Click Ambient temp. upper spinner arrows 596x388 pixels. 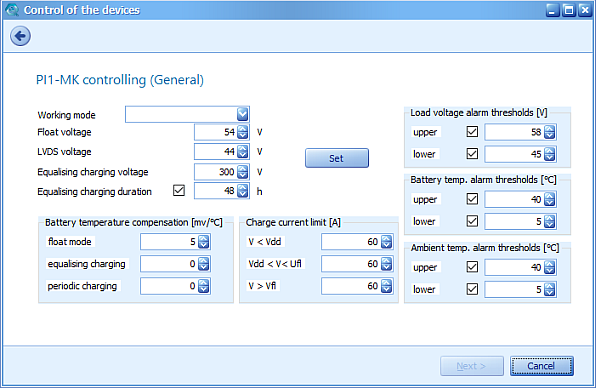coord(550,267)
